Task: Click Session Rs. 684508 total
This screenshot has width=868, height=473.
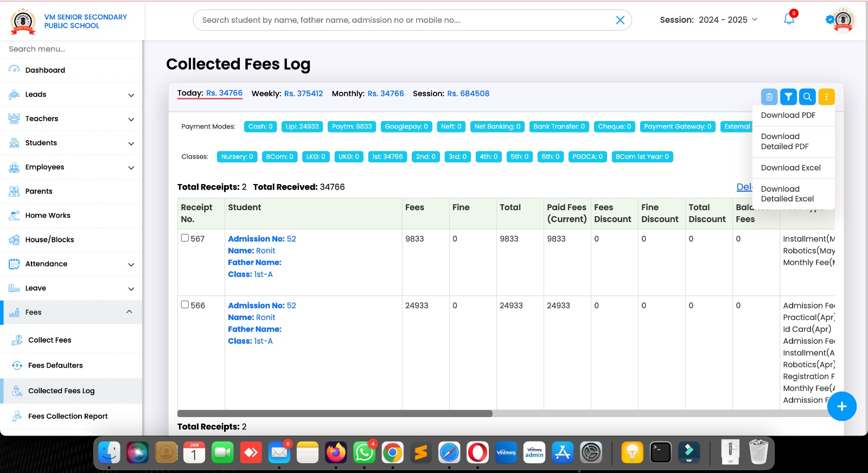Action: [x=451, y=93]
